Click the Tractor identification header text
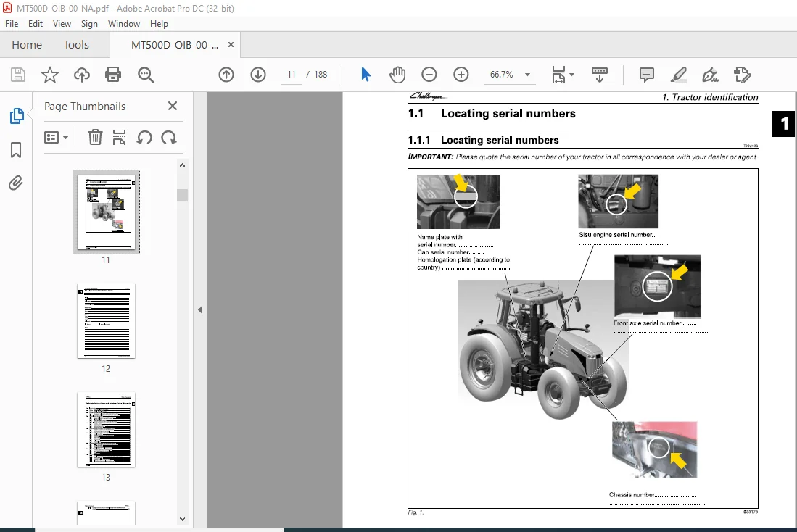 (710, 97)
